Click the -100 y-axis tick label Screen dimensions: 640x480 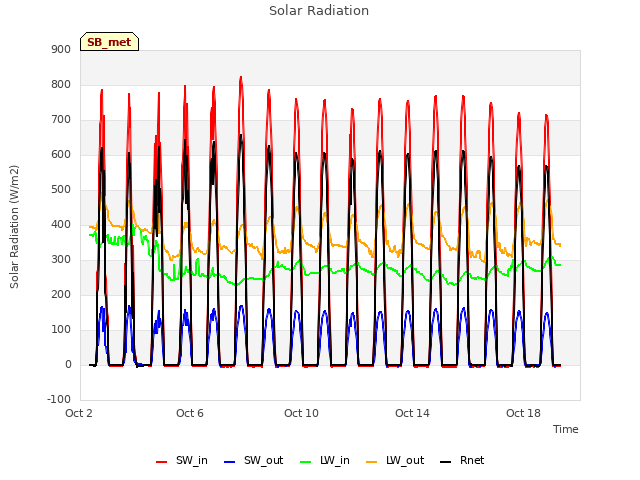(x=59, y=399)
